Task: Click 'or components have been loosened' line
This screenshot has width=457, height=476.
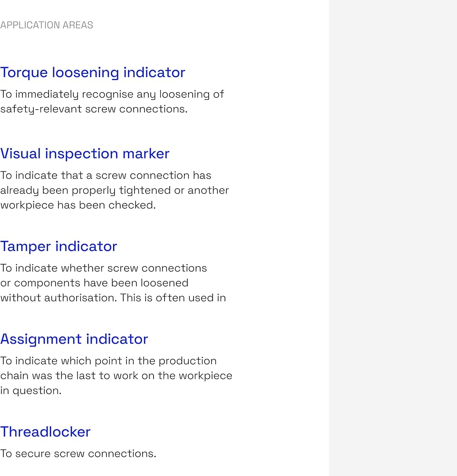Action: 94,283
